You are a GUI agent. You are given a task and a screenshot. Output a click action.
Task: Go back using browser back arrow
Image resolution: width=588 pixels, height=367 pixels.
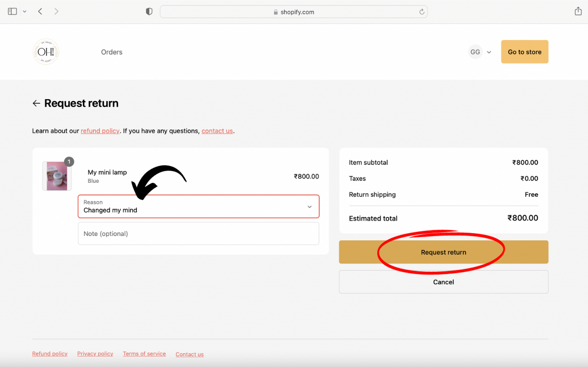(x=40, y=11)
